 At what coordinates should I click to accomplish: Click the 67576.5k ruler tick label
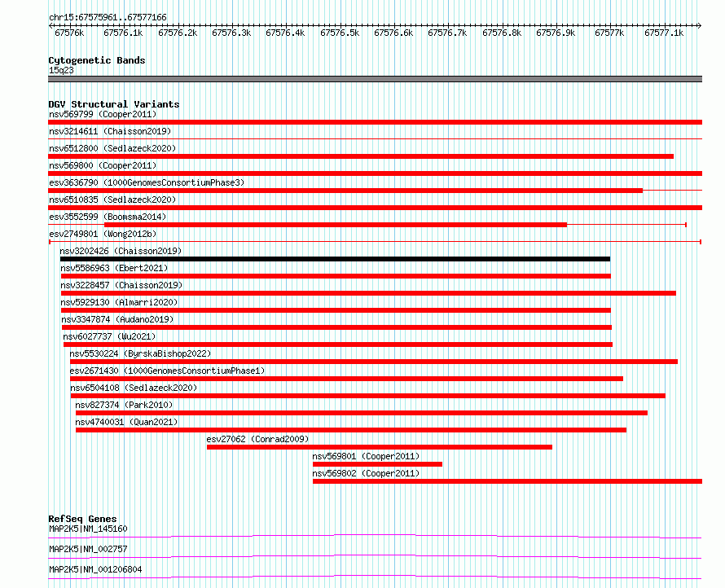click(340, 33)
